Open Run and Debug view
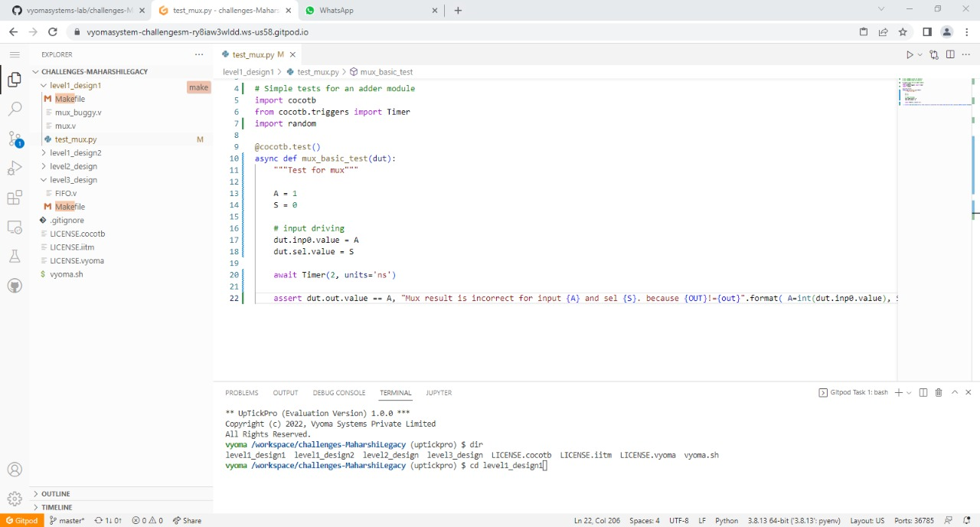The height and width of the screenshot is (527, 980). tap(15, 169)
